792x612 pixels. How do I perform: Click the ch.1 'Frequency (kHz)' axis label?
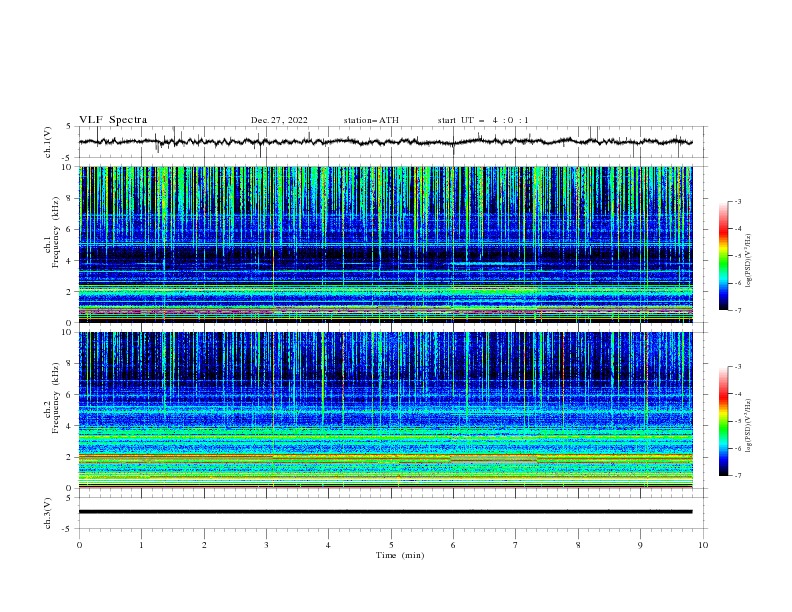coord(57,232)
